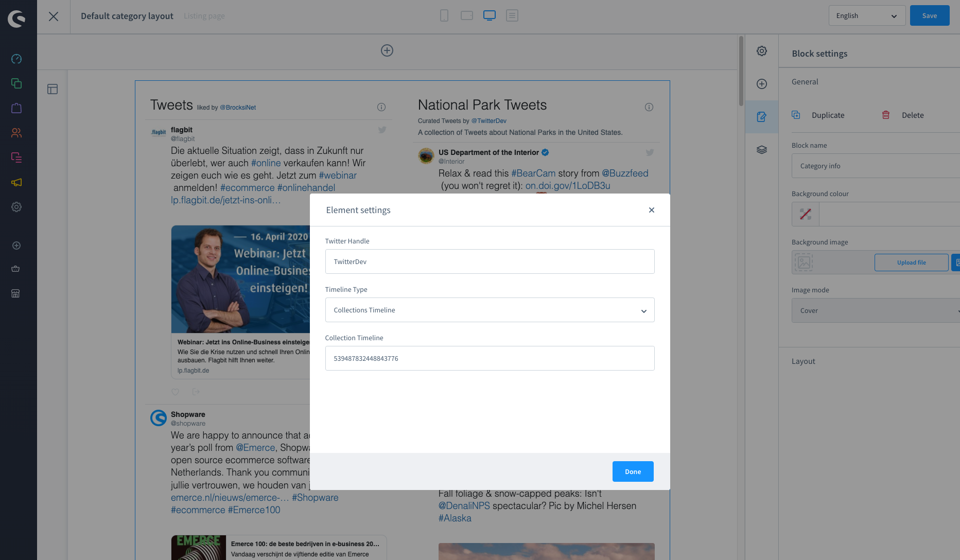This screenshot has width=960, height=560.
Task: Switch to tablet viewport icon
Action: [x=467, y=15]
